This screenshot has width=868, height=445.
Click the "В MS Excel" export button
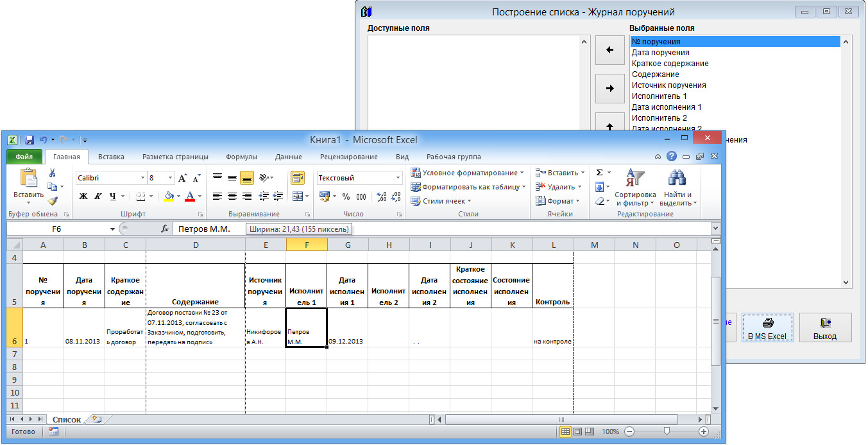(767, 328)
